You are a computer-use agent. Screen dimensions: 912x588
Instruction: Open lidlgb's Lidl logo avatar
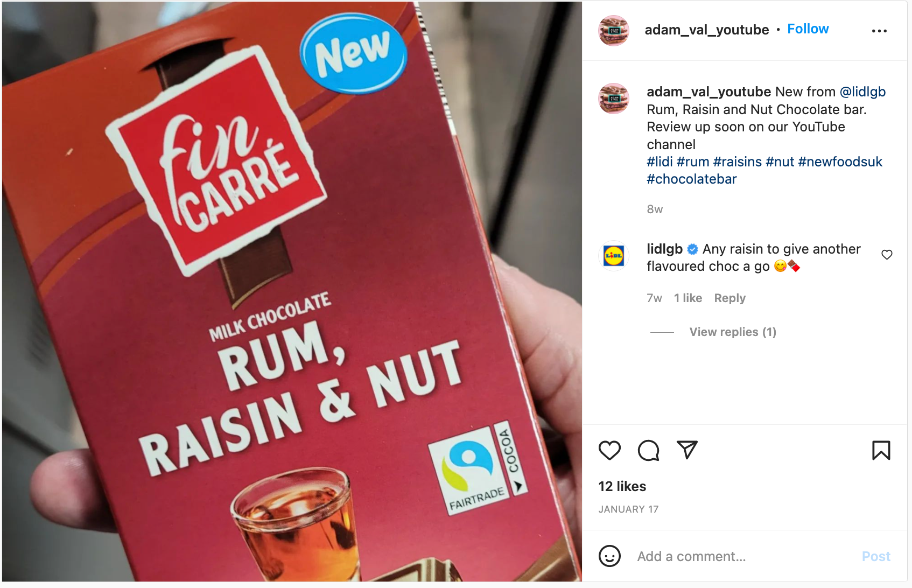click(614, 255)
